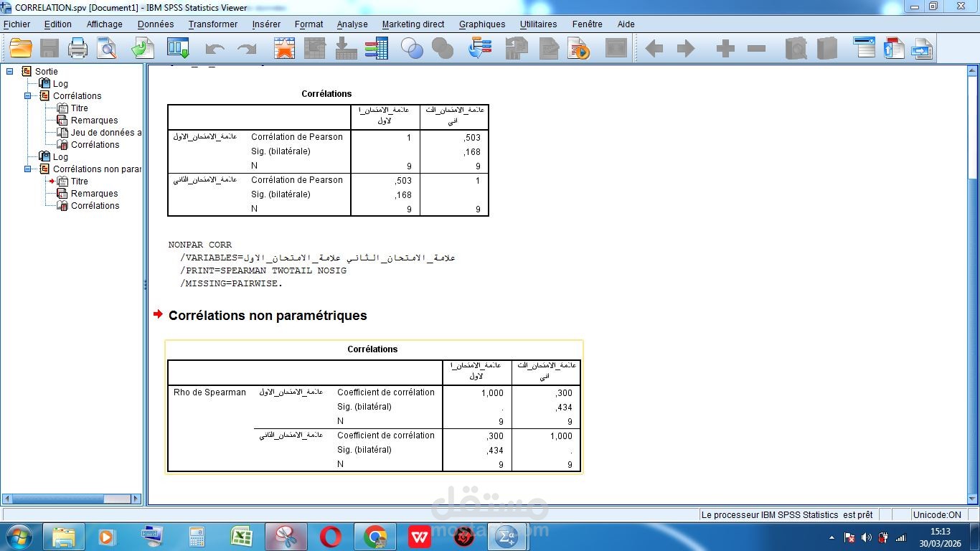Open print preview of the output
Screen dimensions: 980x551
tap(106, 48)
